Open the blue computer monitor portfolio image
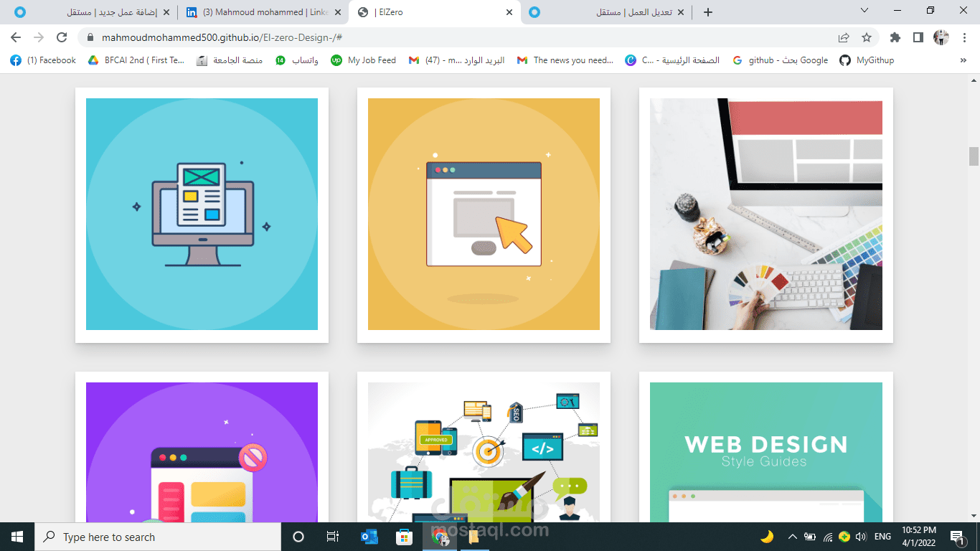This screenshot has height=551, width=980. [202, 214]
